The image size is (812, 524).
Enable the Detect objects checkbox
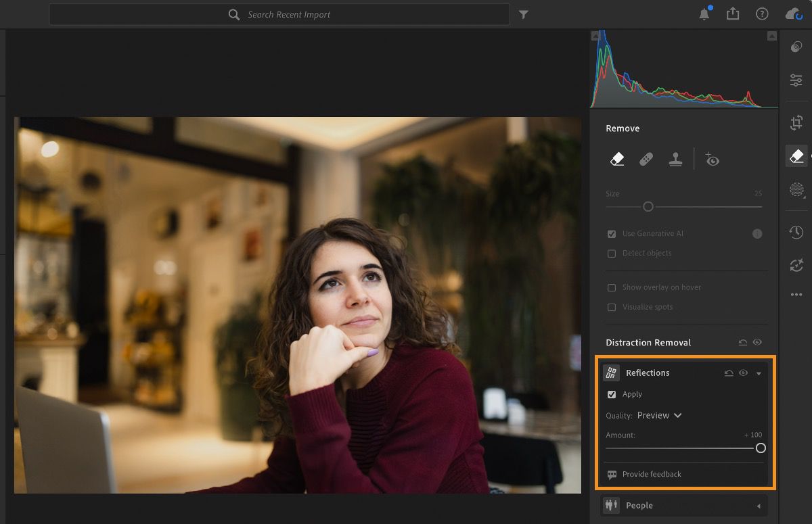click(x=612, y=254)
